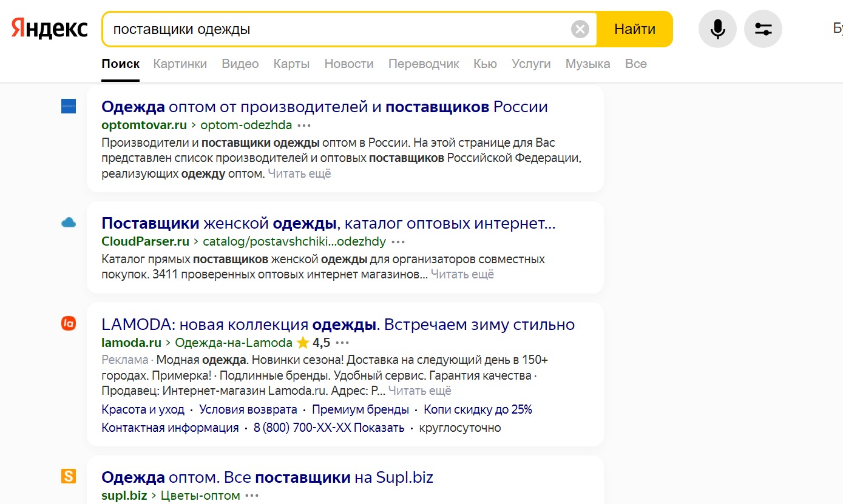The width and height of the screenshot is (843, 504).
Task: Open the 'Условия возврата' sitelink
Action: (x=248, y=409)
